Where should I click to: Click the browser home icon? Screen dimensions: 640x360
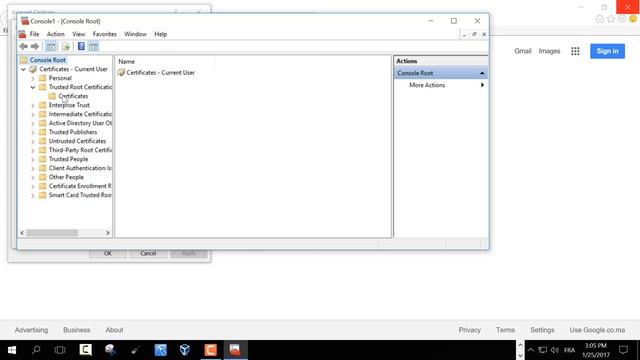click(600, 19)
